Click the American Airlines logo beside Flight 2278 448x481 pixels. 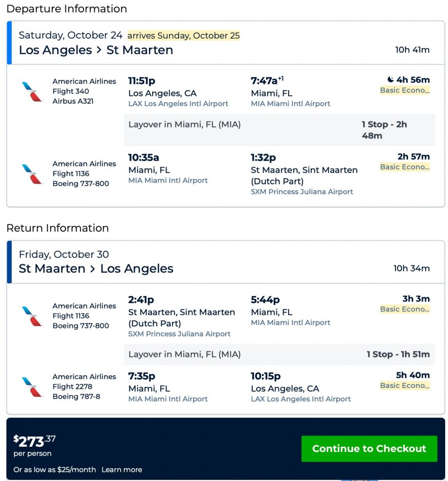pyautogui.click(x=32, y=387)
